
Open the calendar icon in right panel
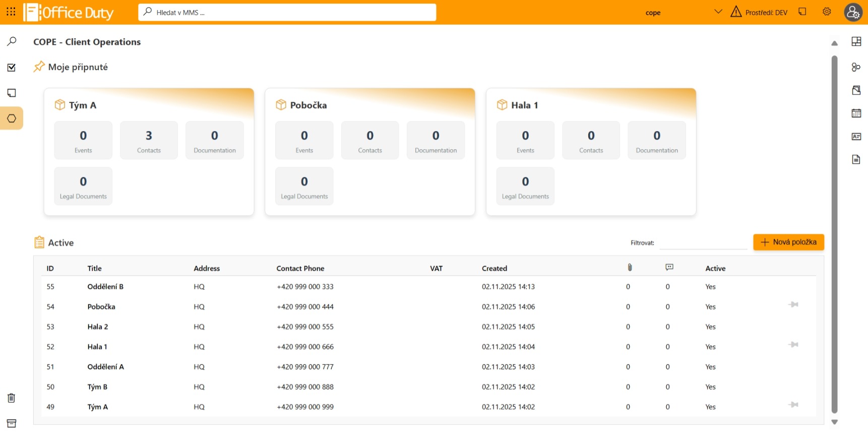click(x=856, y=113)
